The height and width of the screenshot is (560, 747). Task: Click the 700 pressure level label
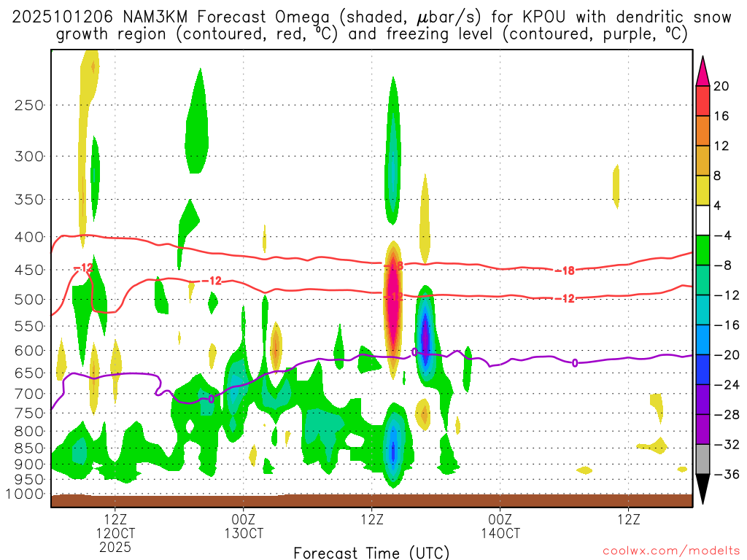pyautogui.click(x=29, y=394)
